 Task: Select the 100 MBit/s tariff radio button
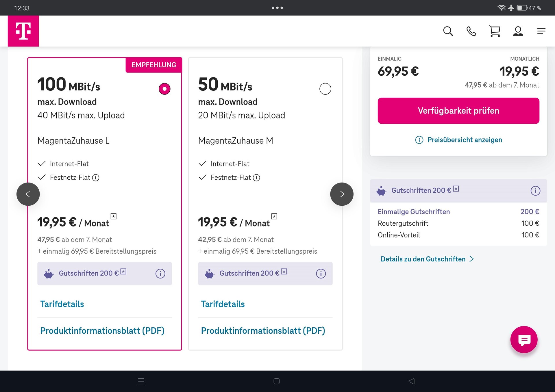click(x=164, y=89)
